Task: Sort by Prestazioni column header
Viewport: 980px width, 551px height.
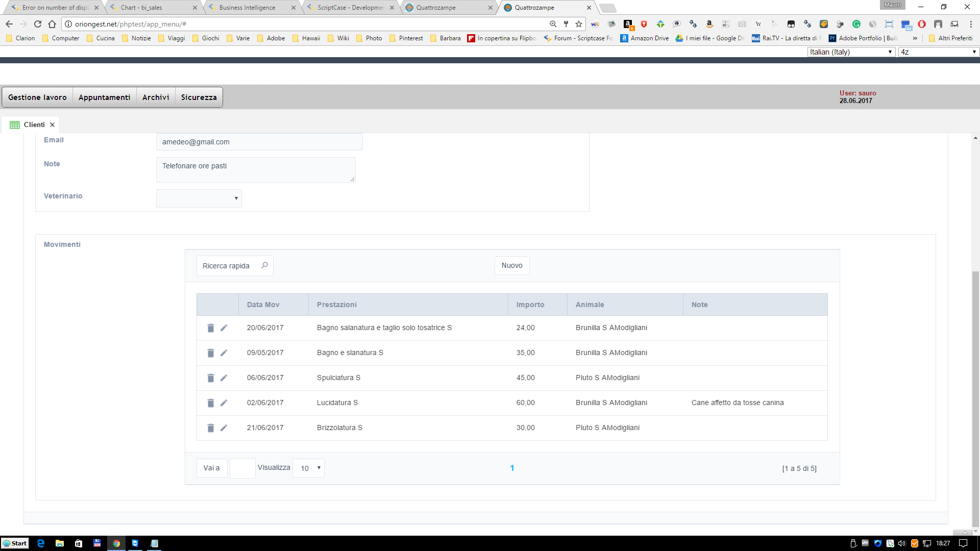Action: 337,305
